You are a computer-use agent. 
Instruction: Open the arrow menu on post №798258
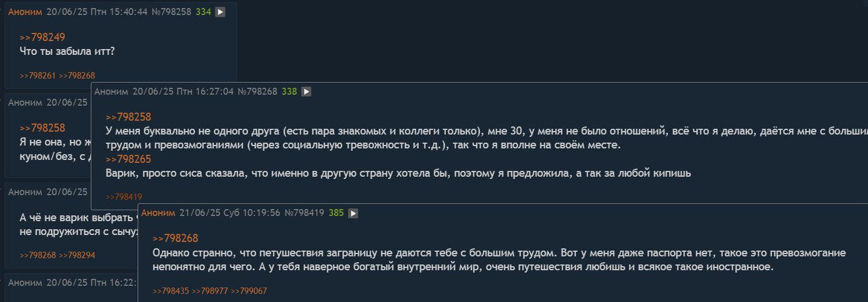(220, 12)
